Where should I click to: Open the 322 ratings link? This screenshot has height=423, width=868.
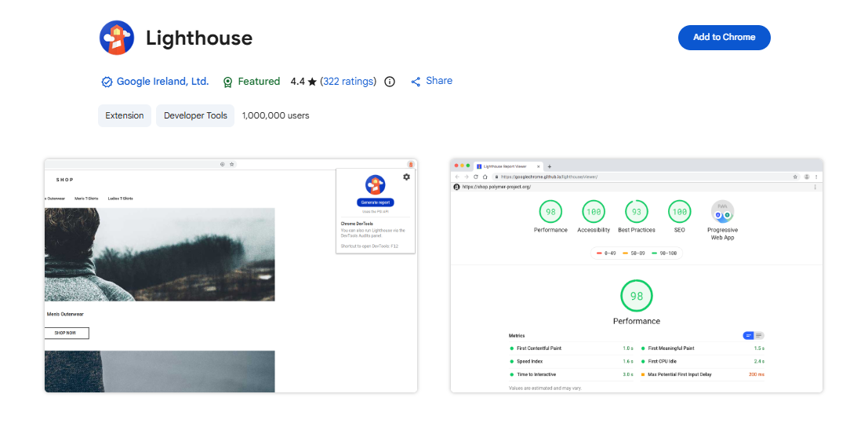click(348, 82)
